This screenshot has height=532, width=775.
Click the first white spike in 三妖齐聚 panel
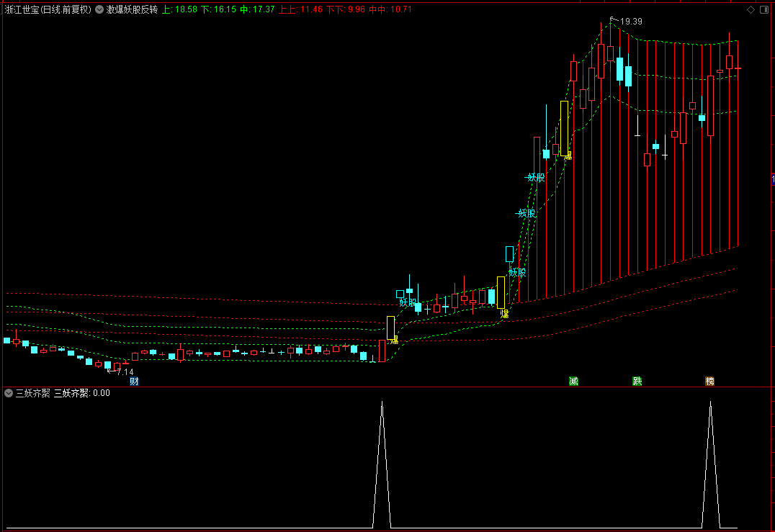coord(382,464)
